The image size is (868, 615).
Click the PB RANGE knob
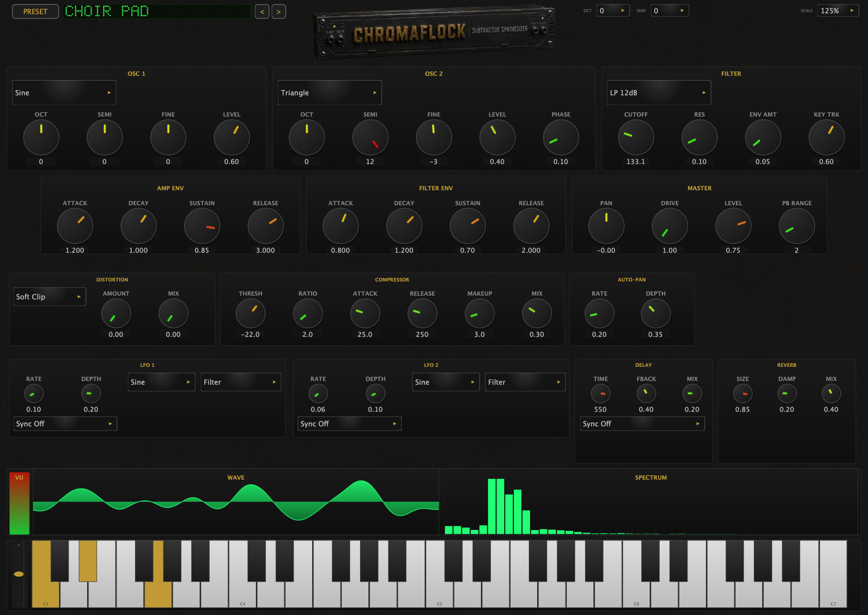[797, 226]
